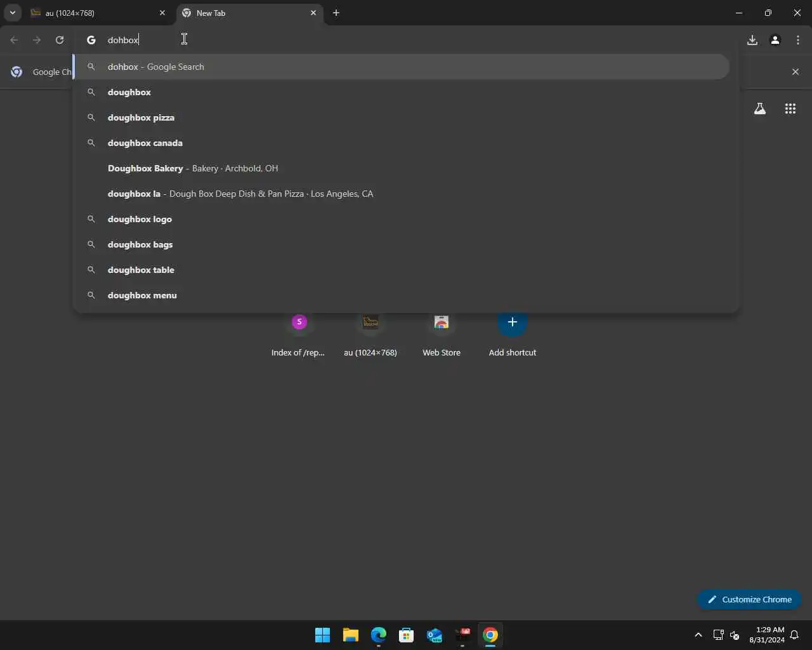This screenshot has width=812, height=650.
Task: Click the address bar containing dohbox
Action: [406, 40]
